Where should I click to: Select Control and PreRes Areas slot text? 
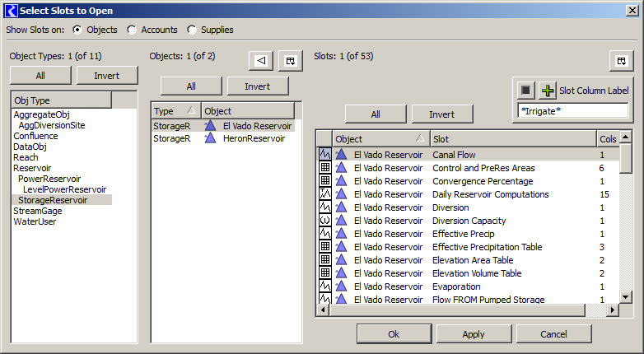tap(483, 168)
